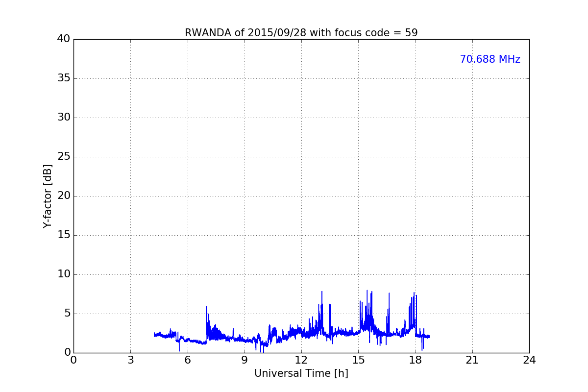Click y-axis tick label 10

[64, 274]
